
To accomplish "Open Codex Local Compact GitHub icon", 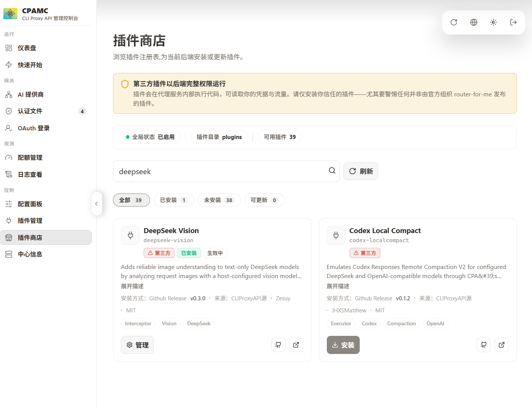I will coord(484,345).
